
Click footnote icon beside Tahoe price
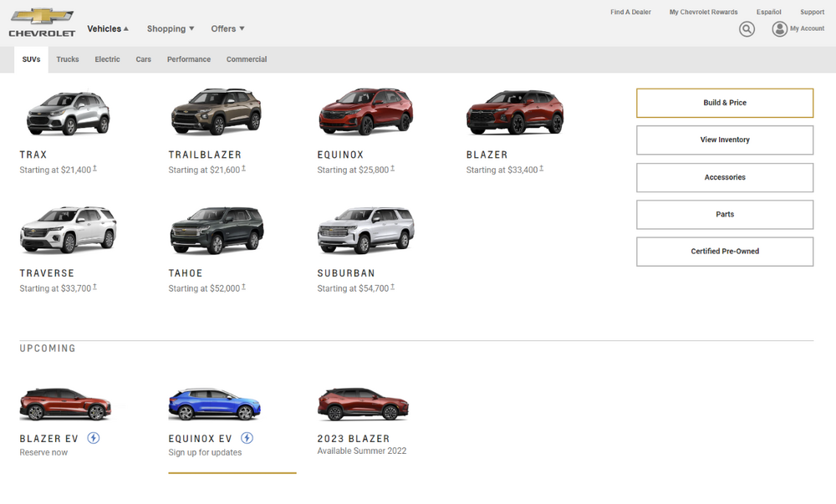click(243, 288)
